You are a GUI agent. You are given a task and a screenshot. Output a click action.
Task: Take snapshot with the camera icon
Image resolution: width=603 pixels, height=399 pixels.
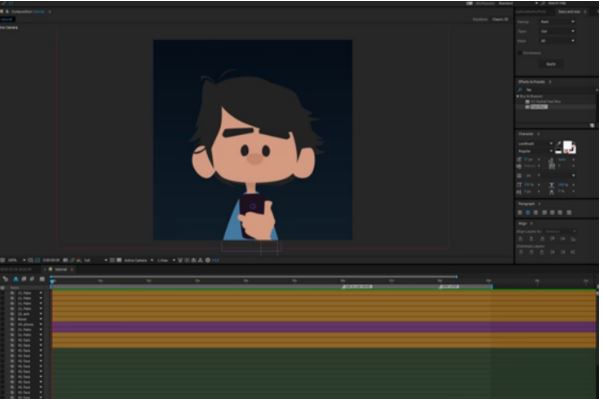65,260
